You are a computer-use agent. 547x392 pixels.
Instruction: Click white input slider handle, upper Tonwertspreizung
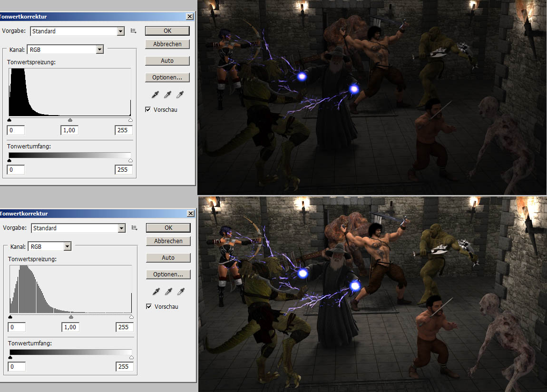point(130,120)
